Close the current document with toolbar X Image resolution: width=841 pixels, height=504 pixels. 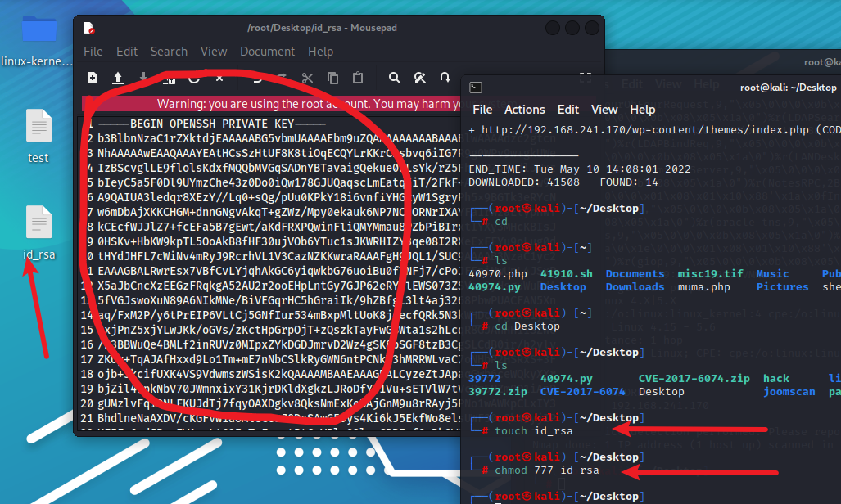pyautogui.click(x=219, y=79)
